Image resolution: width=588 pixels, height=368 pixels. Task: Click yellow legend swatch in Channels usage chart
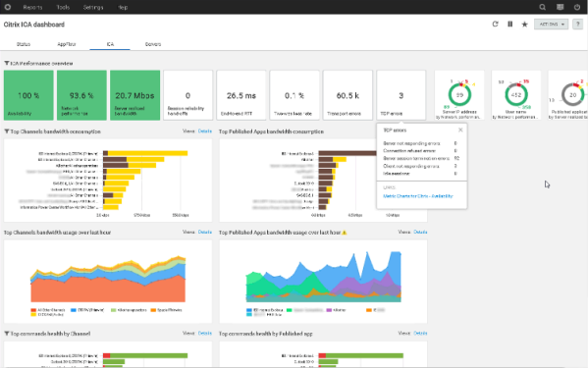point(33,315)
